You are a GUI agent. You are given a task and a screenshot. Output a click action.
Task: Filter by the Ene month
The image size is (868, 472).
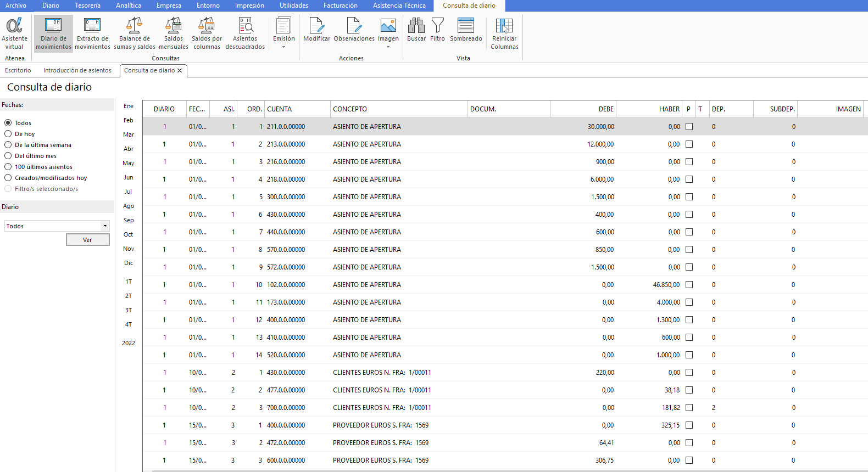(129, 106)
